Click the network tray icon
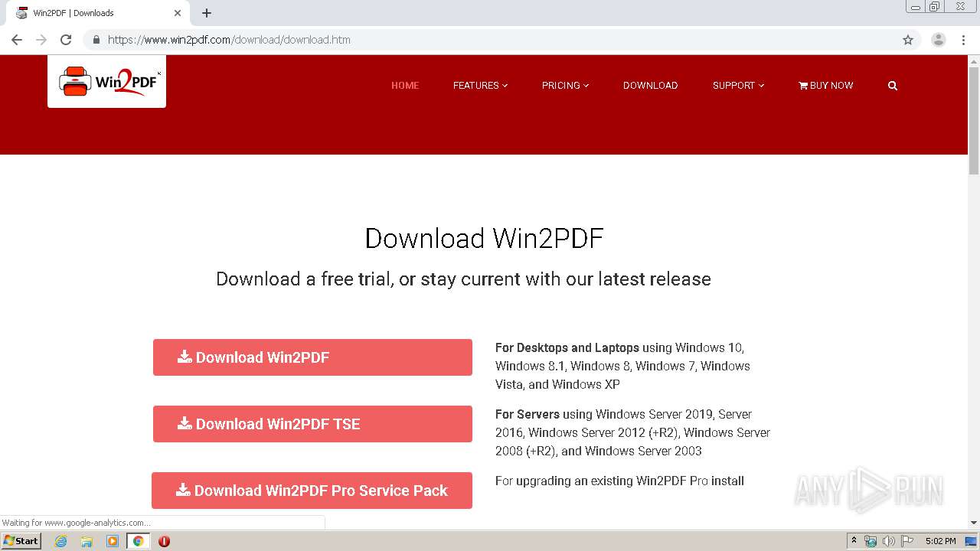 (871, 541)
